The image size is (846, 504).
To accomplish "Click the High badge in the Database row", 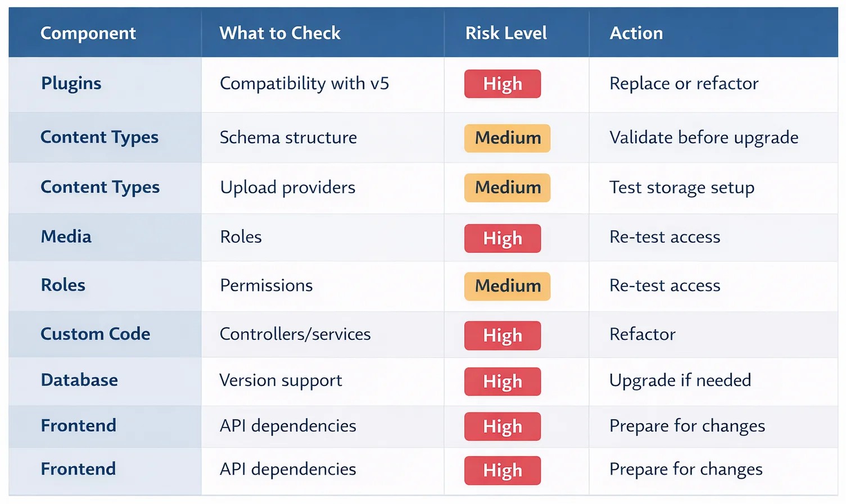I will pos(503,382).
